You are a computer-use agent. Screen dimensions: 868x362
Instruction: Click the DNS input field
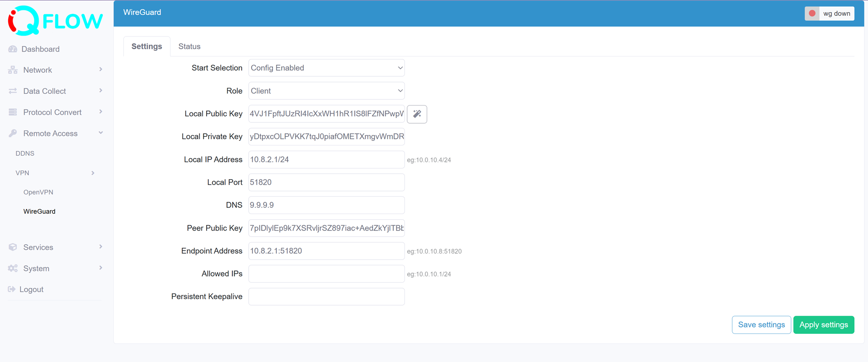tap(326, 205)
